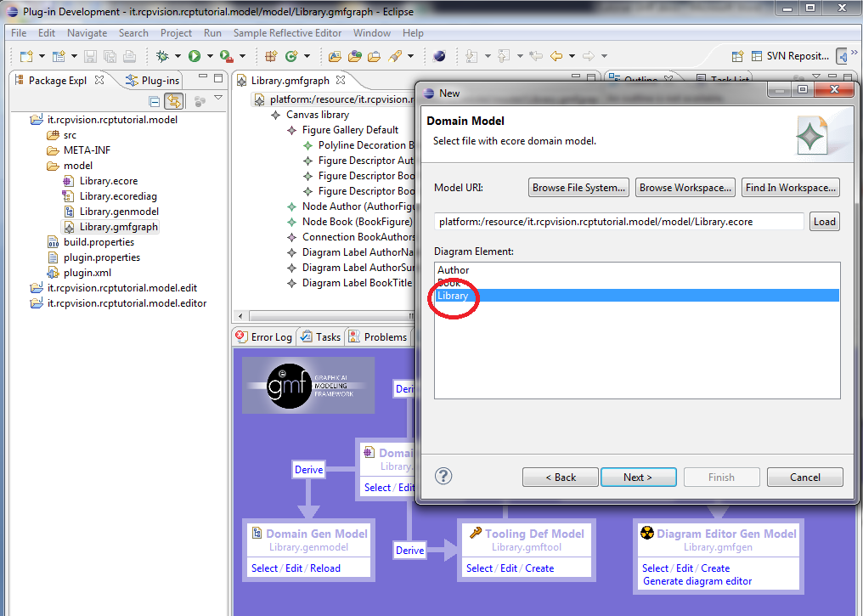863x616 pixels.
Task: Click the Open Type toolbar icon
Action: 334,56
